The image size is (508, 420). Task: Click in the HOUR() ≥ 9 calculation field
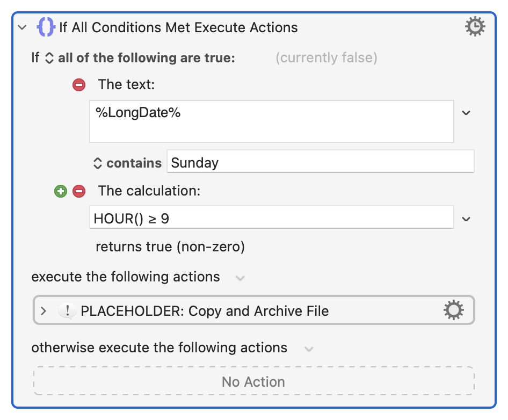click(x=272, y=218)
